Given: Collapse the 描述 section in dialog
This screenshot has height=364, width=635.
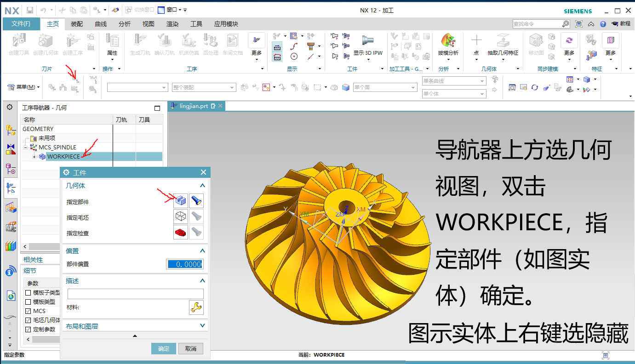Looking at the screenshot, I should 202,281.
